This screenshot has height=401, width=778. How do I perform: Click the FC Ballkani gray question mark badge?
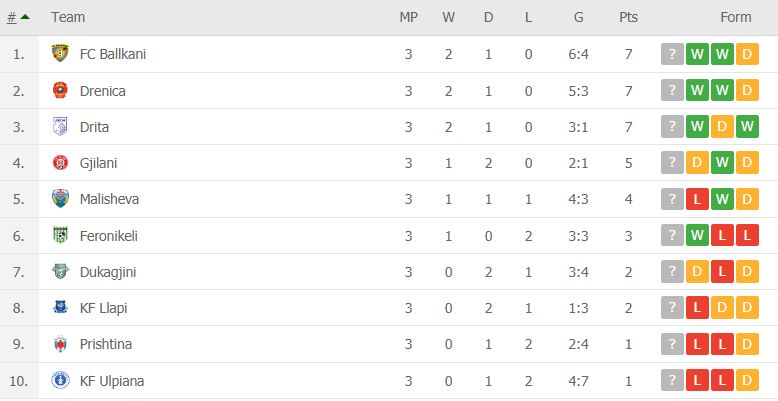tap(672, 54)
